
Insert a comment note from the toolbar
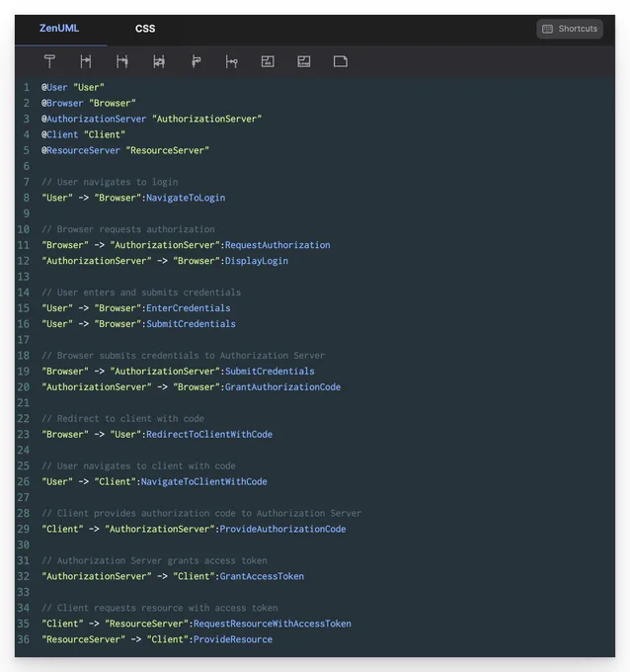pyautogui.click(x=341, y=61)
